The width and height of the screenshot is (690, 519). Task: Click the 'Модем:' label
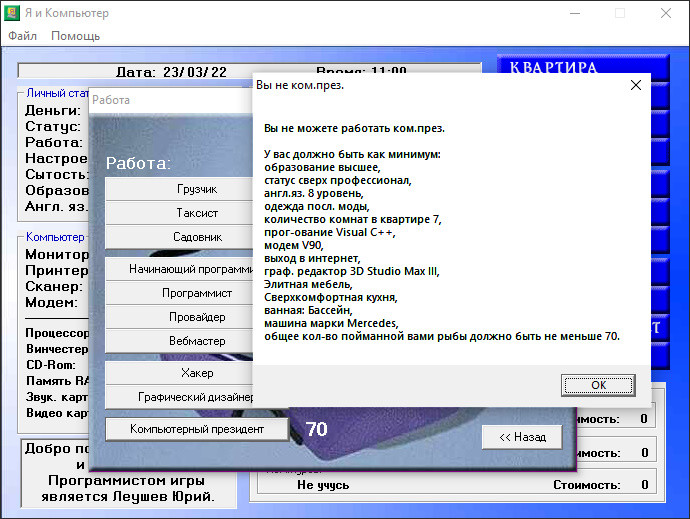coord(51,302)
